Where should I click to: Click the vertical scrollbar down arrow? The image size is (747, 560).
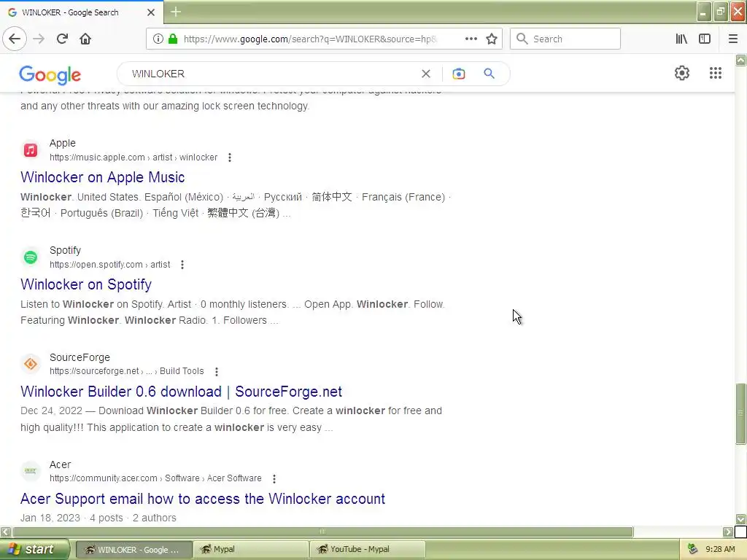click(x=740, y=518)
